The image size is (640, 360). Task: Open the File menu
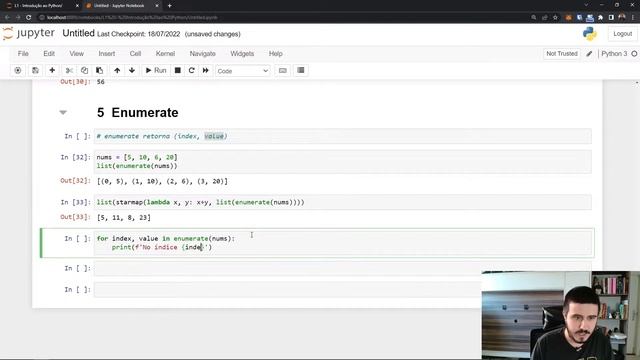tap(23, 53)
